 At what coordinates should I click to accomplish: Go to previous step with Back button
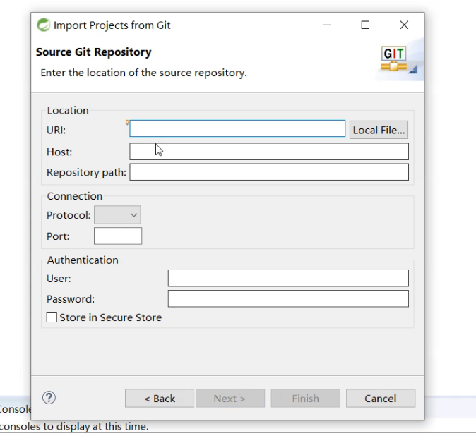pyautogui.click(x=160, y=398)
